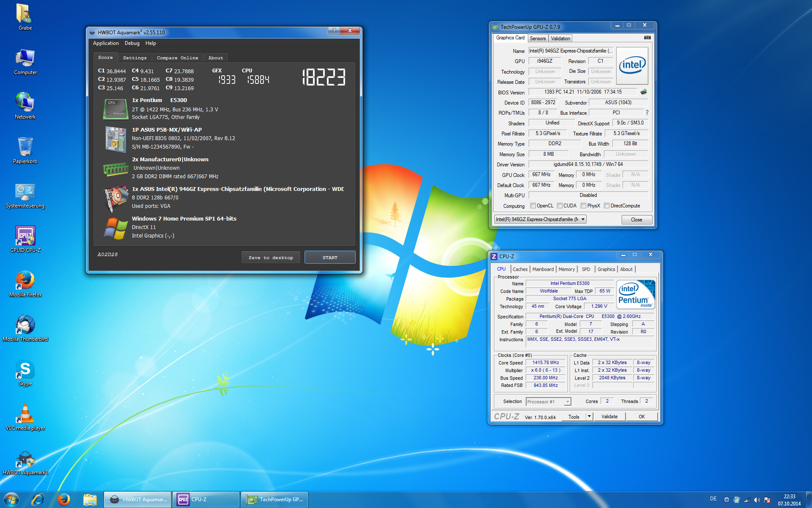The image size is (812, 508).
Task: Launch HWBOT Aquamark3 desktop shortcut
Action: [25, 462]
